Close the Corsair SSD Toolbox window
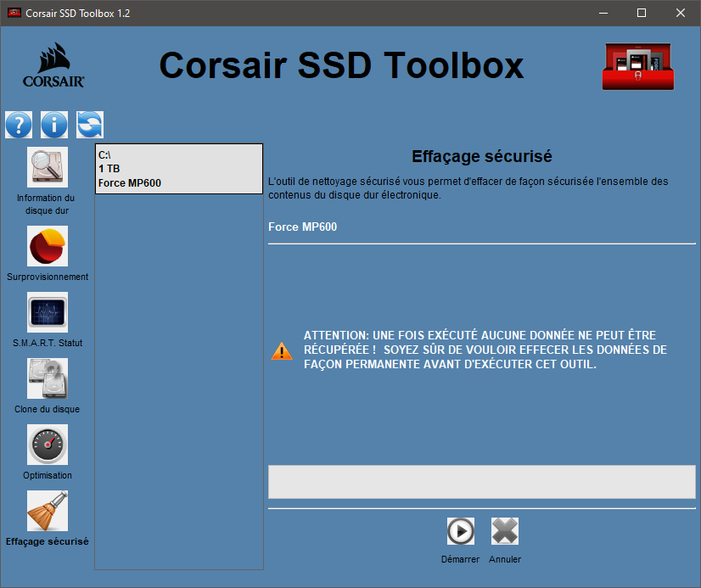701x588 pixels. pyautogui.click(x=681, y=13)
